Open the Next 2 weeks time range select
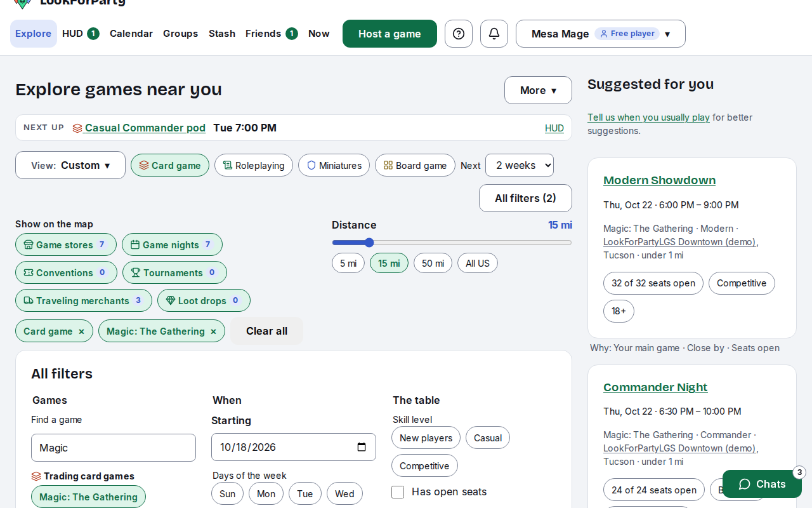This screenshot has width=812, height=508. pyautogui.click(x=520, y=165)
